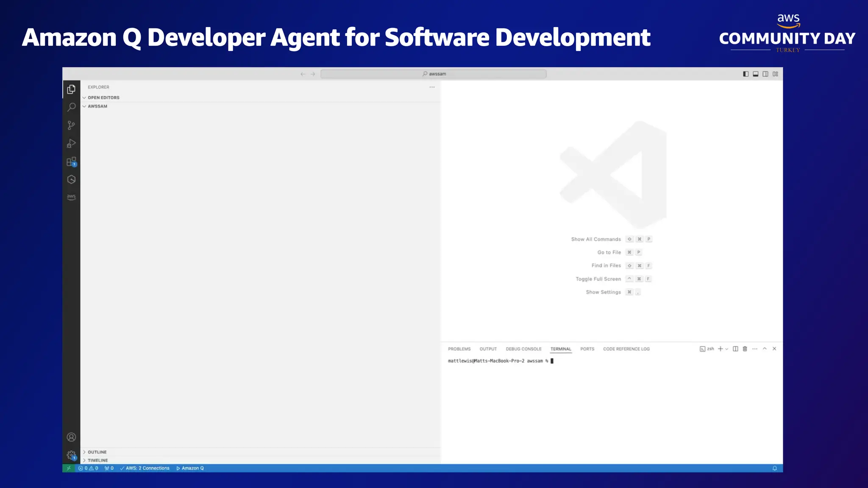Open the customize layout icon

pyautogui.click(x=775, y=74)
